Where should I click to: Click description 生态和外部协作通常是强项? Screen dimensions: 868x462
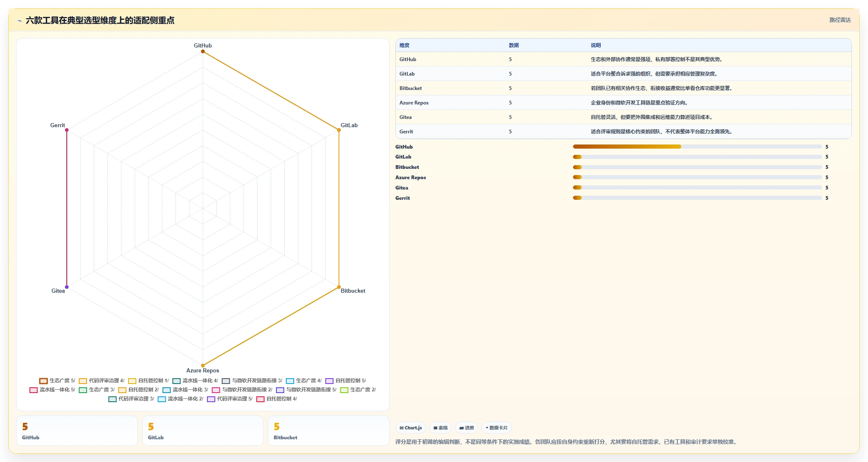(x=656, y=59)
